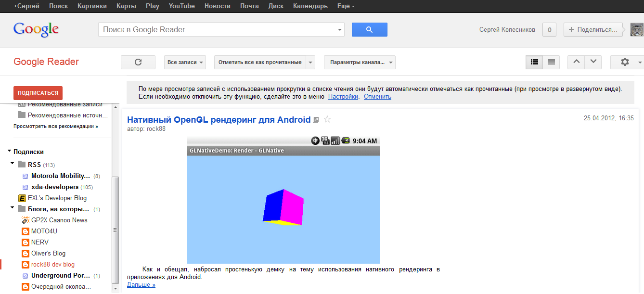Click the sidebar vertical scrollbar
The image size is (644, 294).
point(115,230)
